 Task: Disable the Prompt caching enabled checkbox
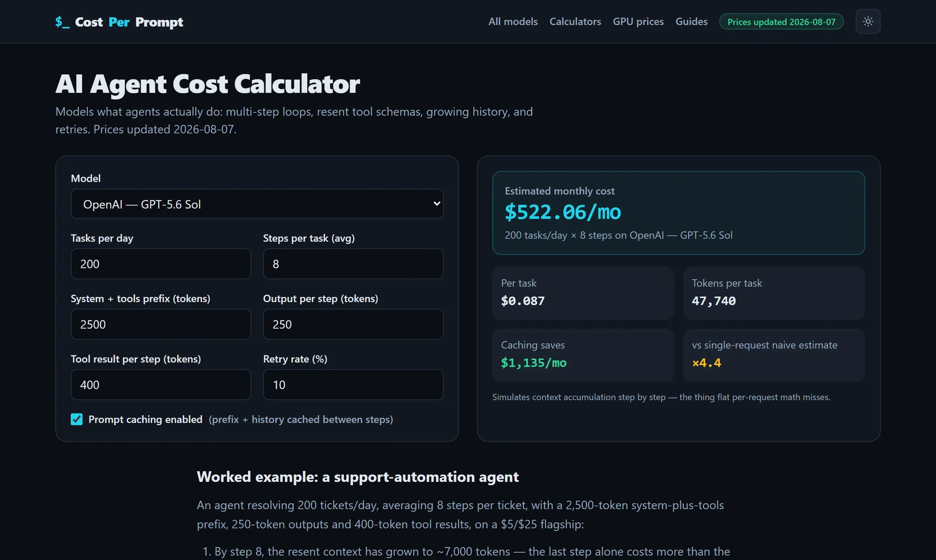pos(76,419)
